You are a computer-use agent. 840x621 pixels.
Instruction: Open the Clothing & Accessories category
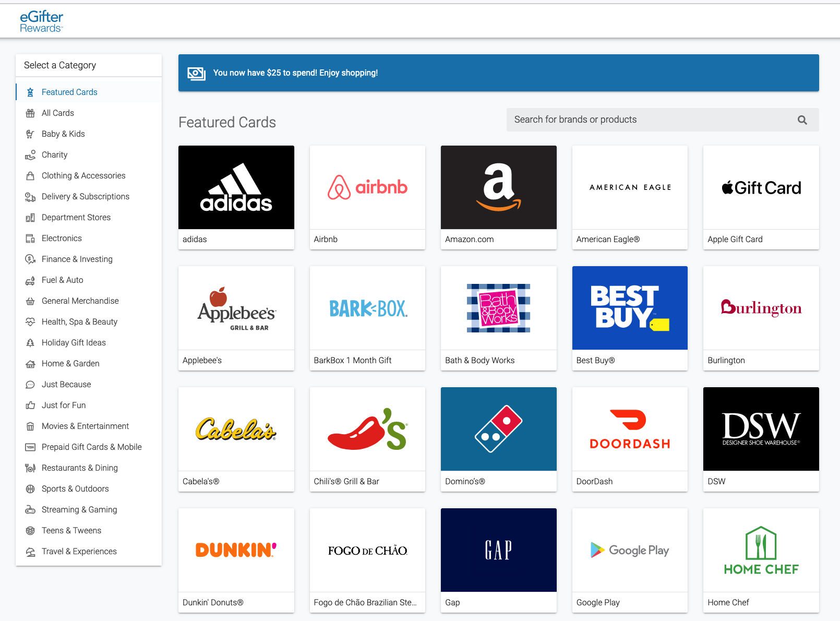[x=83, y=176]
